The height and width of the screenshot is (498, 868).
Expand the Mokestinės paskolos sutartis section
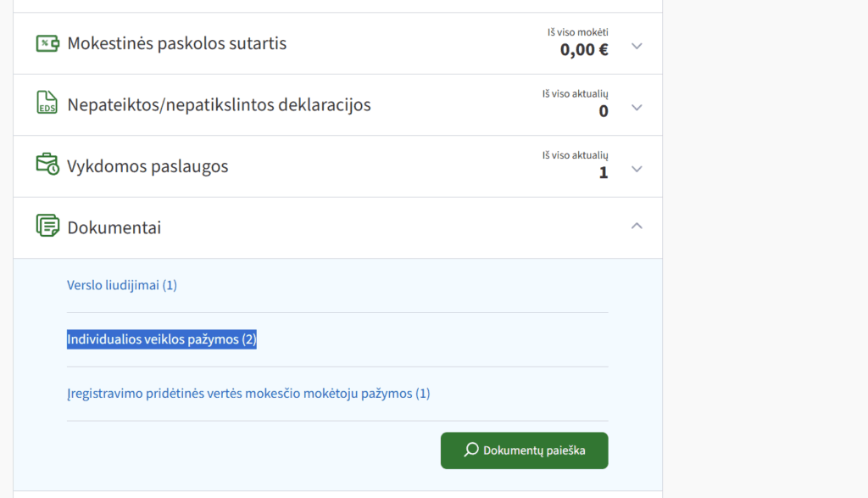[x=637, y=47]
